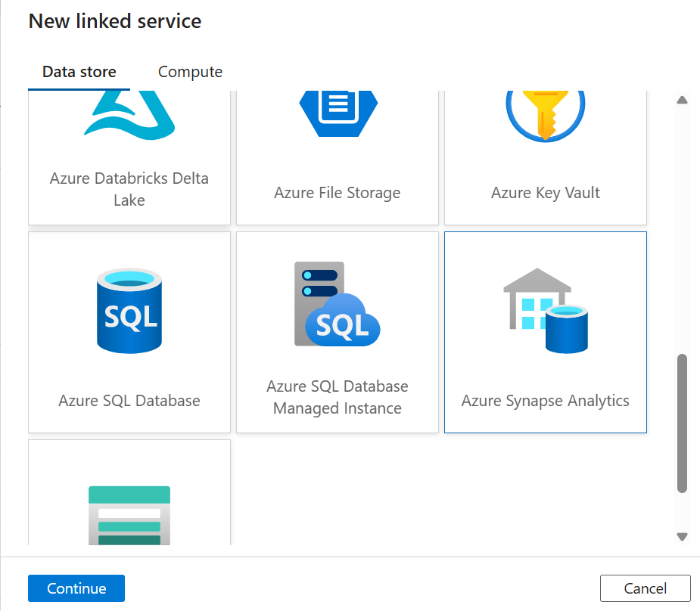Click the Azure Databricks Delta Lake icon
Viewport: 700px width, 611px height.
(129, 115)
